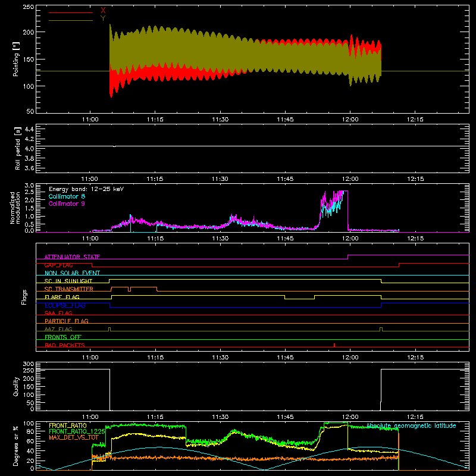This screenshot has width=476, height=476.
Task: Click the ATTENUATOR_STATE step-up near 12:00
Action: [348, 257]
